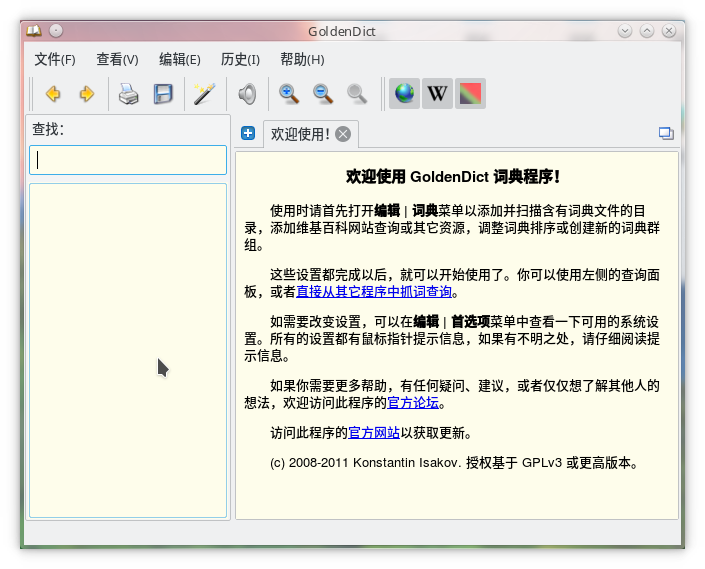The height and width of the screenshot is (569, 705).
Task: Open the 官方网站 link
Action: tap(374, 433)
